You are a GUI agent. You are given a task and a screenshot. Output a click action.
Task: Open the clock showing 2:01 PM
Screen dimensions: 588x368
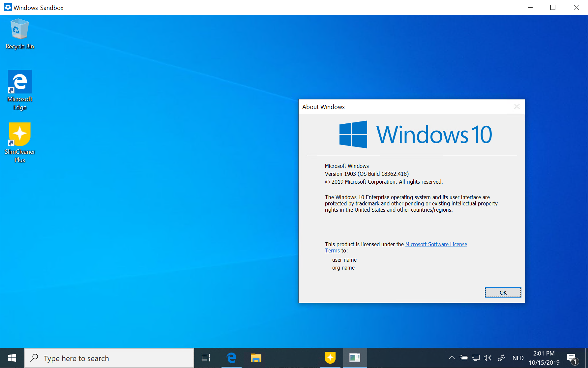(544, 358)
